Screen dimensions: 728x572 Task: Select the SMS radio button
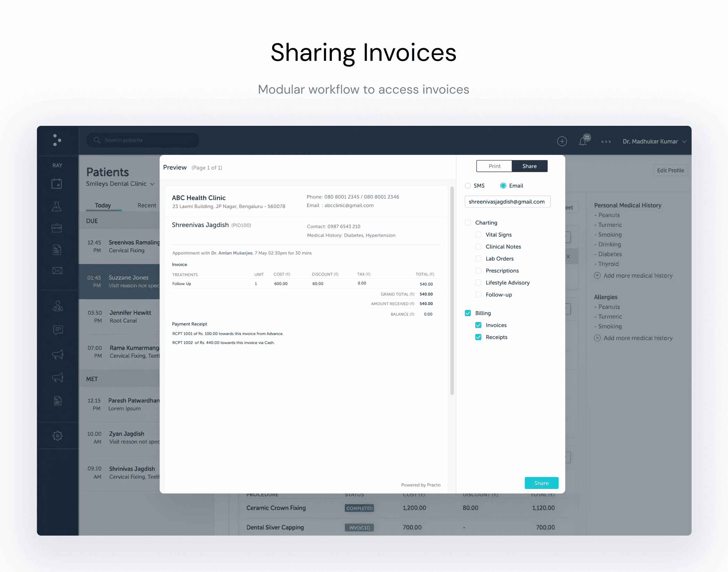[x=467, y=185]
